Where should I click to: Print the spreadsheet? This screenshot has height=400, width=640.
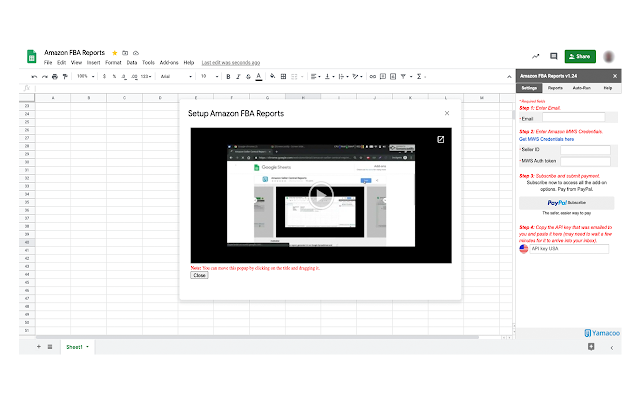point(55,76)
